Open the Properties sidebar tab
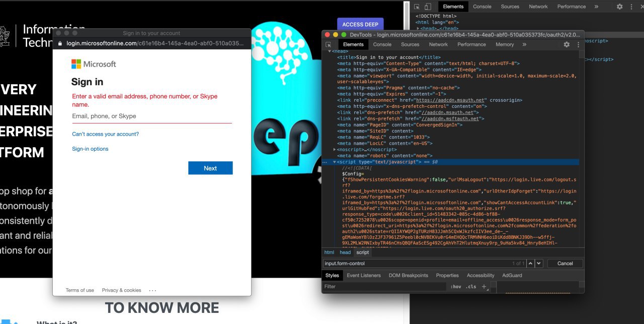 click(447, 276)
